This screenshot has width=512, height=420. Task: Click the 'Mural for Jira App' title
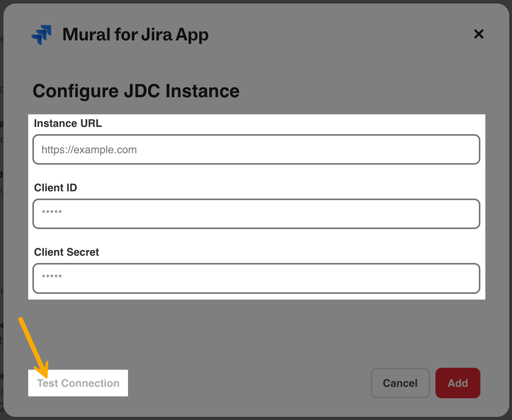(135, 34)
